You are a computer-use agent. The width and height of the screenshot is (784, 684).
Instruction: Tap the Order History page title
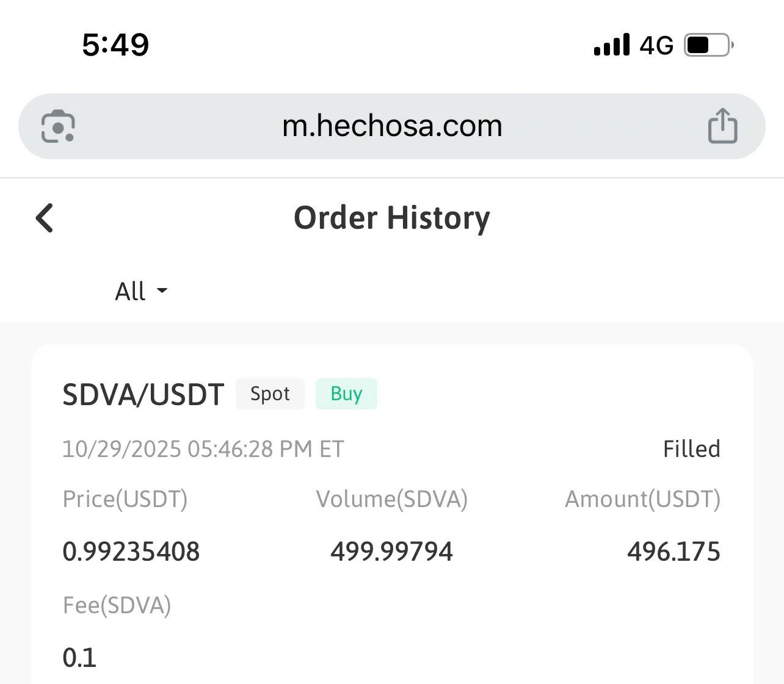392,218
